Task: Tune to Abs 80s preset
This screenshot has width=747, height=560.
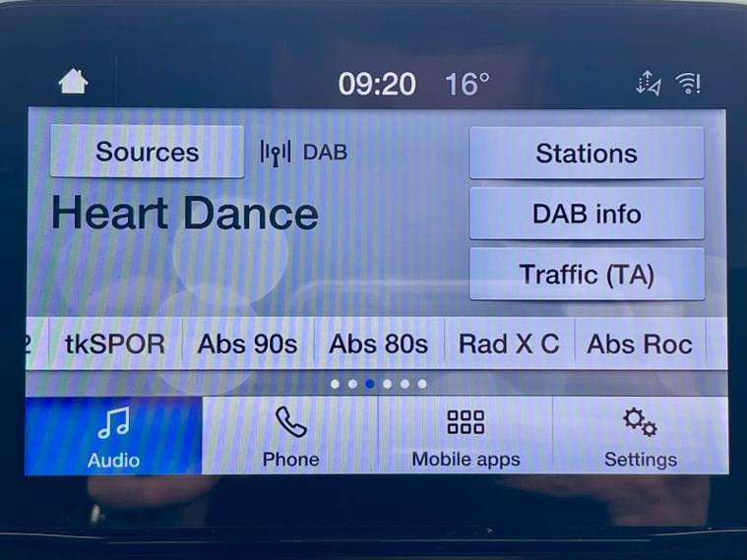Action: coord(379,343)
